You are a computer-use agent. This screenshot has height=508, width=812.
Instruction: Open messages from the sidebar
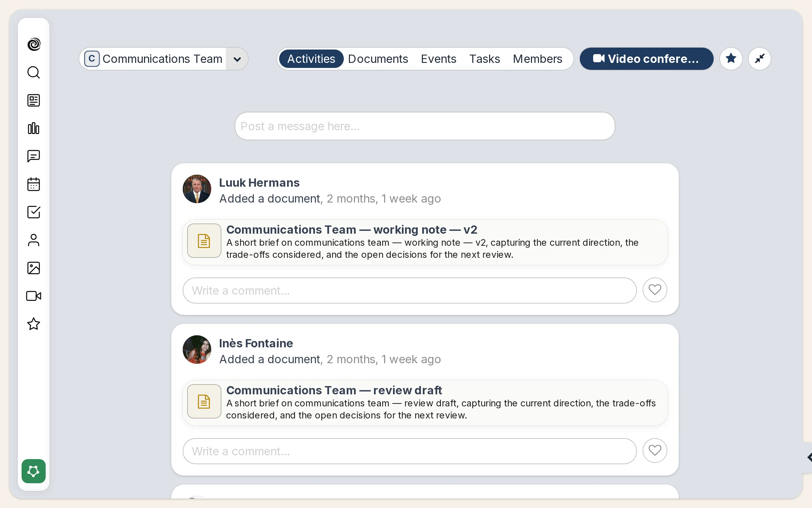[34, 156]
